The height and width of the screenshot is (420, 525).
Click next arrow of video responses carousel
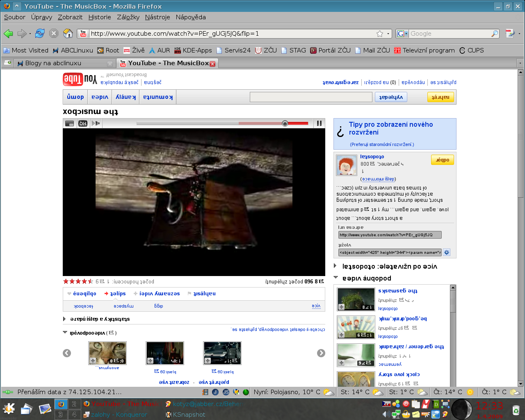tap(321, 353)
